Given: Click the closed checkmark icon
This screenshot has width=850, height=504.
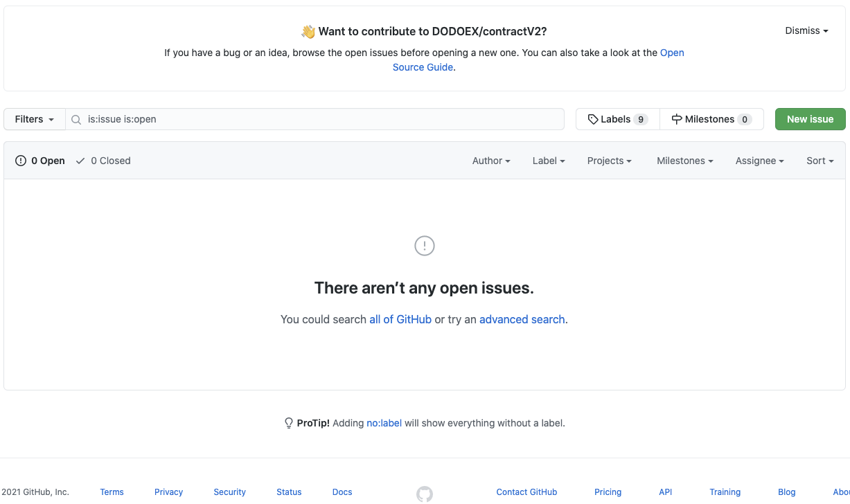Looking at the screenshot, I should [x=80, y=161].
